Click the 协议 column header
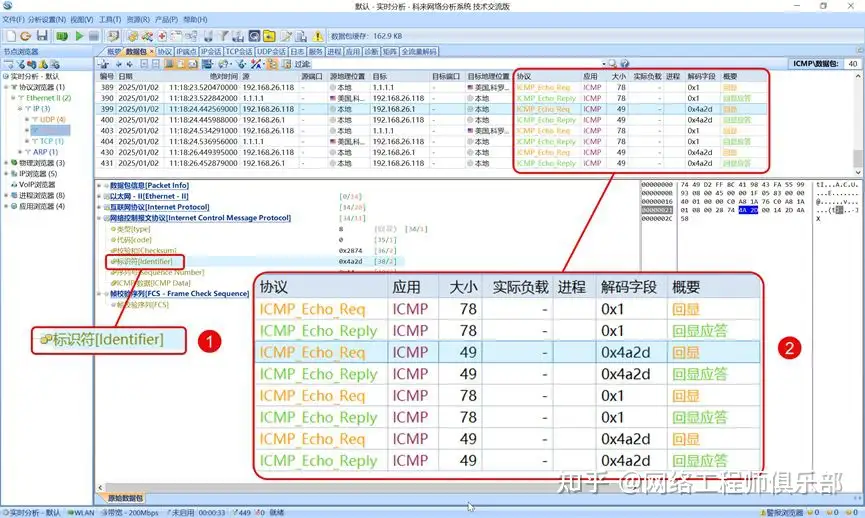The height and width of the screenshot is (518, 865). (525, 76)
